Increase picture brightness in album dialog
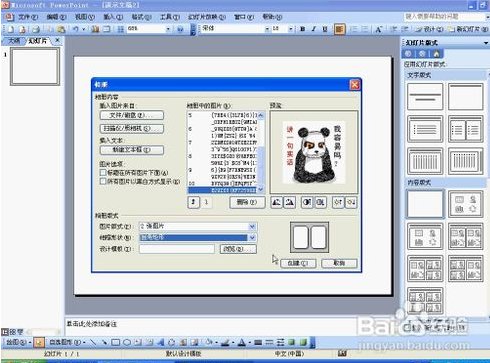The image size is (490, 363). pyautogui.click(x=338, y=202)
